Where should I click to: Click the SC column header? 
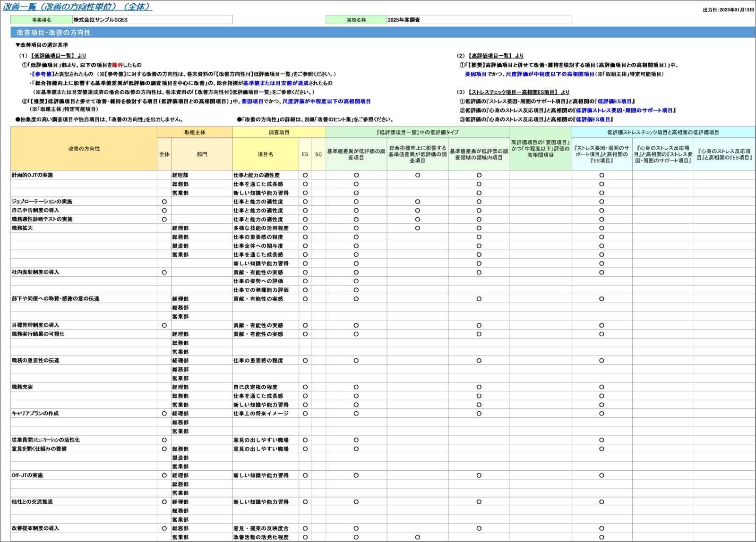tap(318, 154)
